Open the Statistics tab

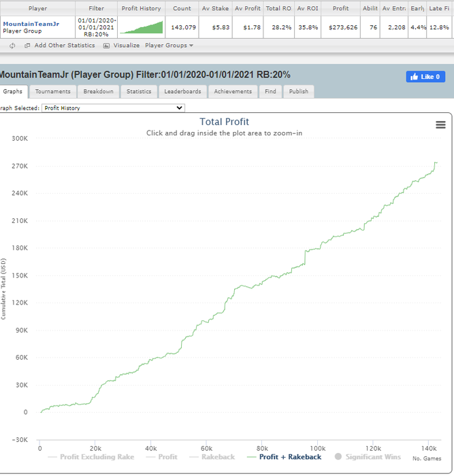coord(139,91)
